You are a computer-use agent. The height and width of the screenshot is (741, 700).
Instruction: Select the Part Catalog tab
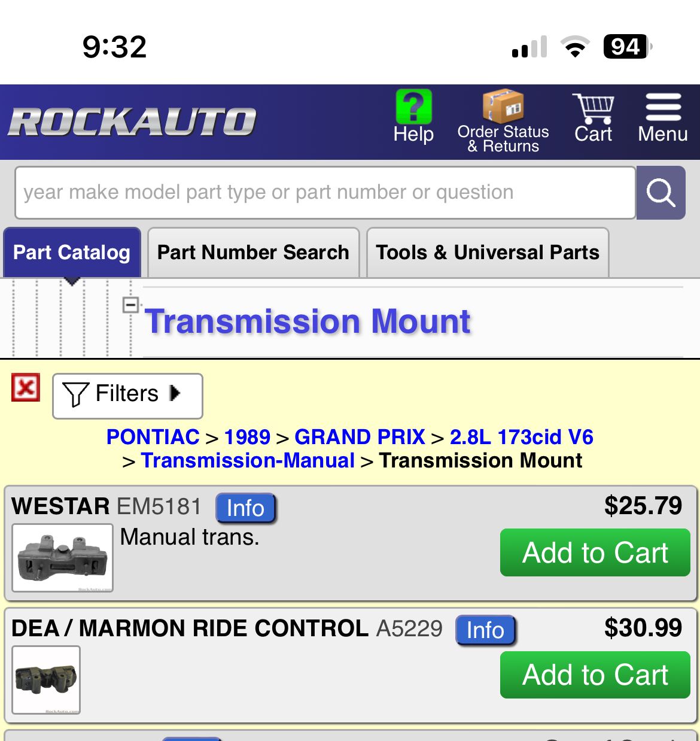[x=72, y=253]
